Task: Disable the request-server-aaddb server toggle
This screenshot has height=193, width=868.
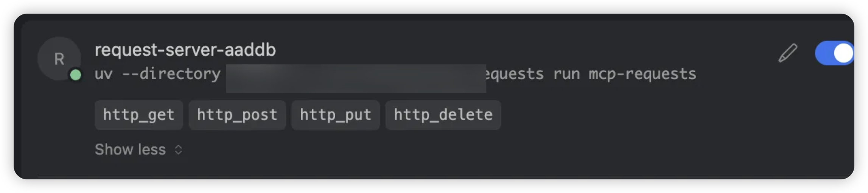Action: (x=834, y=53)
